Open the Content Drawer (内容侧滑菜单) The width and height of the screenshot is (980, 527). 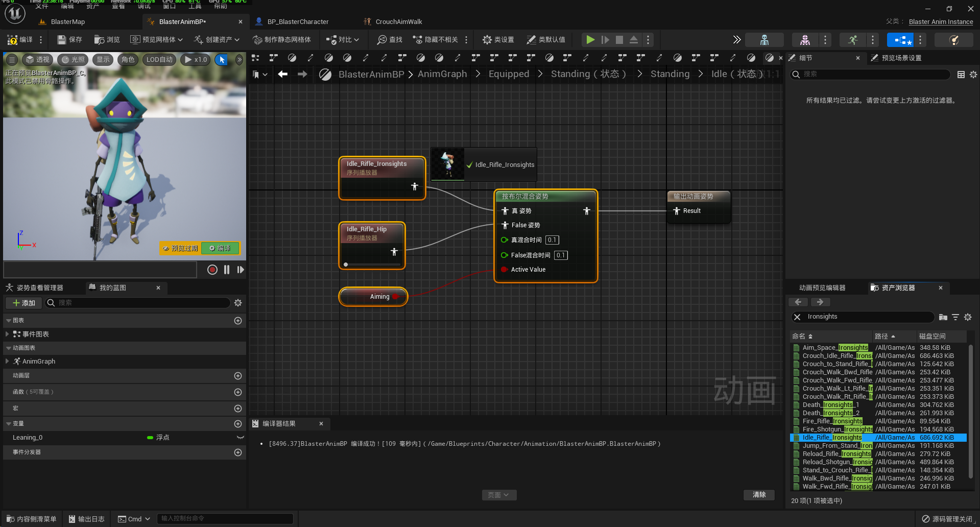32,519
